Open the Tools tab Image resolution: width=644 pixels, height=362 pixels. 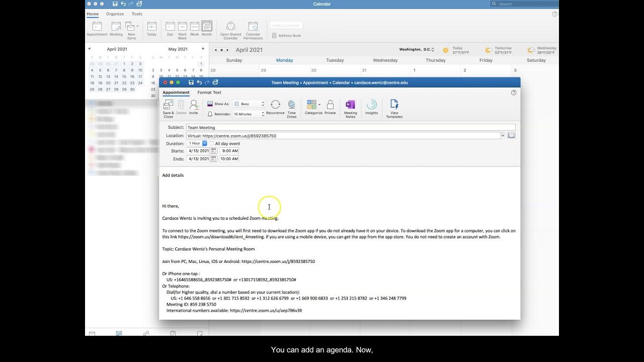[x=137, y=14]
